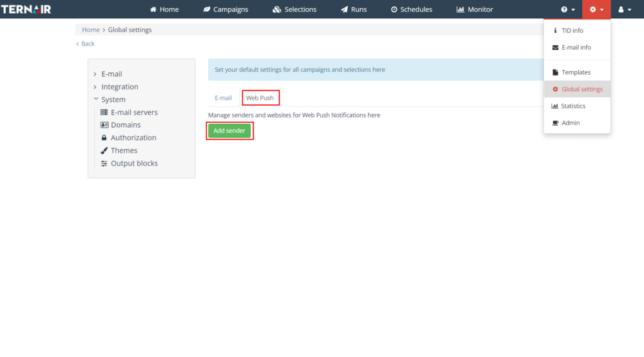
Task: Choose Global settings in the dropdown
Action: point(577,89)
